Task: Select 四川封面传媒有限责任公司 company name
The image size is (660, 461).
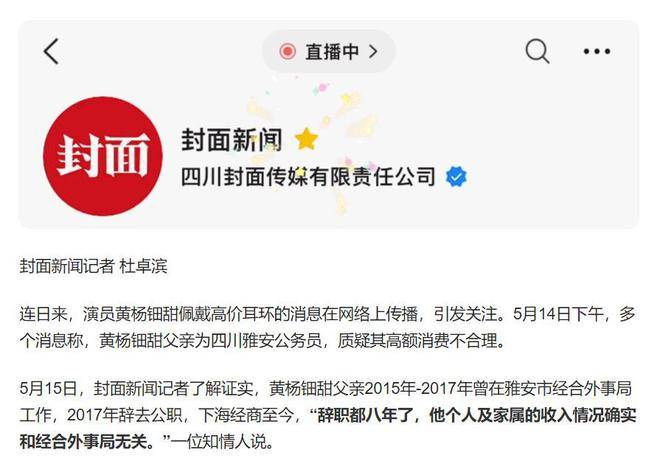Action: click(x=308, y=176)
